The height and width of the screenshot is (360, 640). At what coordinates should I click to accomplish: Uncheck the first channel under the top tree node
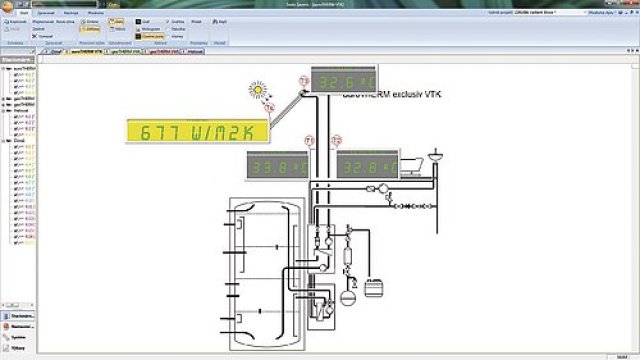16,75
